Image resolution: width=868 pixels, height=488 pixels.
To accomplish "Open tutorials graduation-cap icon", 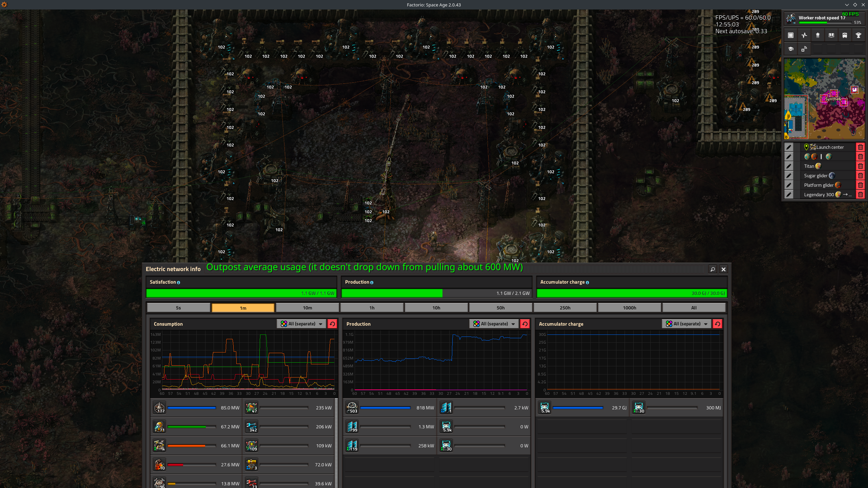I will coord(791,49).
